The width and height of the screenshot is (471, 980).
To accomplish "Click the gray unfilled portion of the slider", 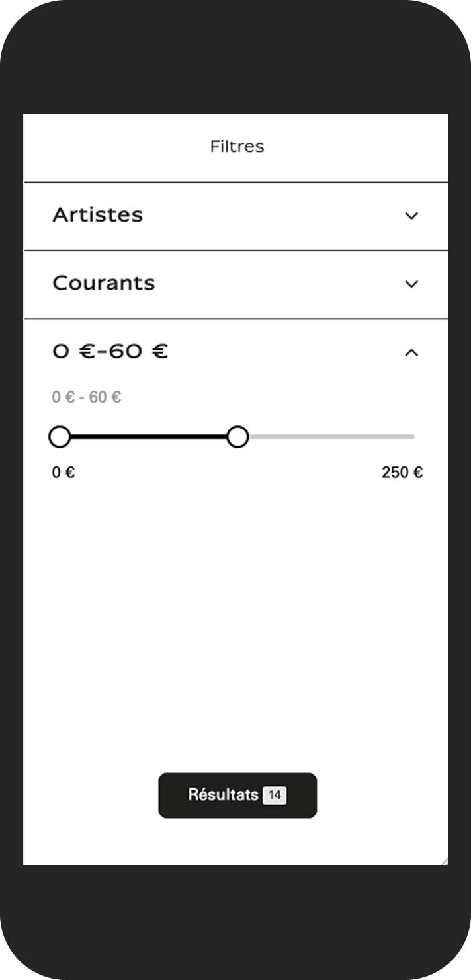I will (331, 436).
